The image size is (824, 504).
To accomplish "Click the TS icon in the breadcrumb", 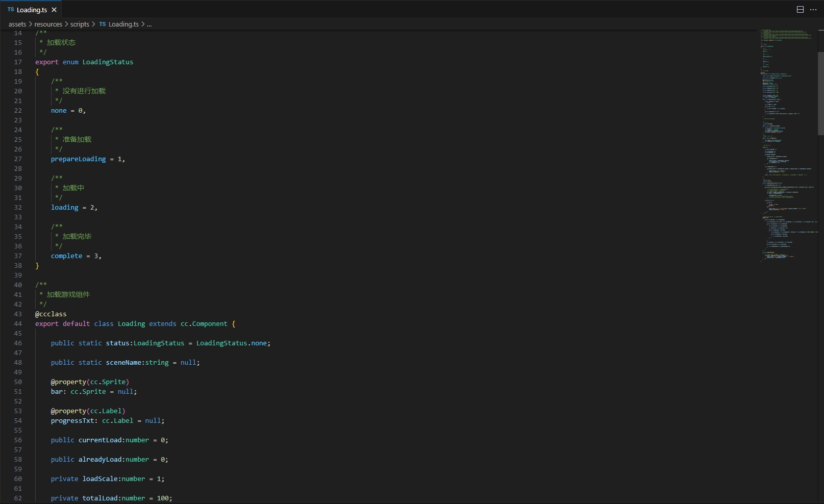I will click(103, 24).
